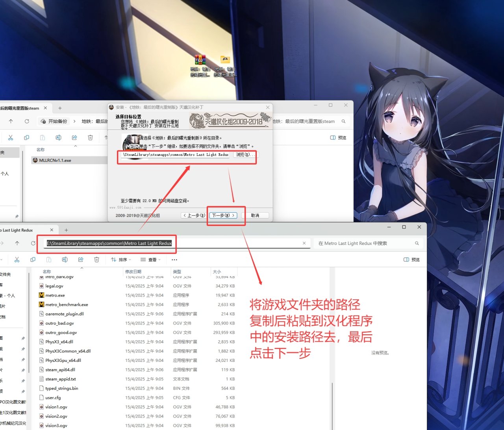Screen dimensions: 504x430
Task: Sort by the 名称 column in the 曙光重置版steam window
Action: [41, 150]
